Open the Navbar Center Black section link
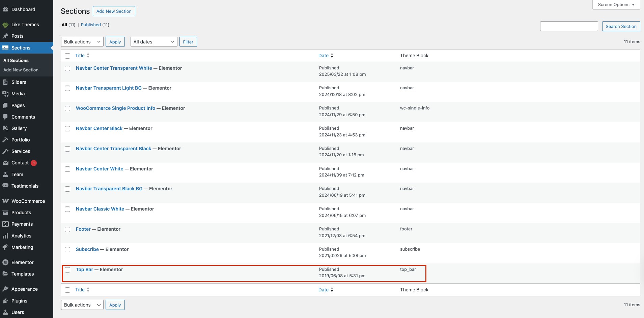 99,128
